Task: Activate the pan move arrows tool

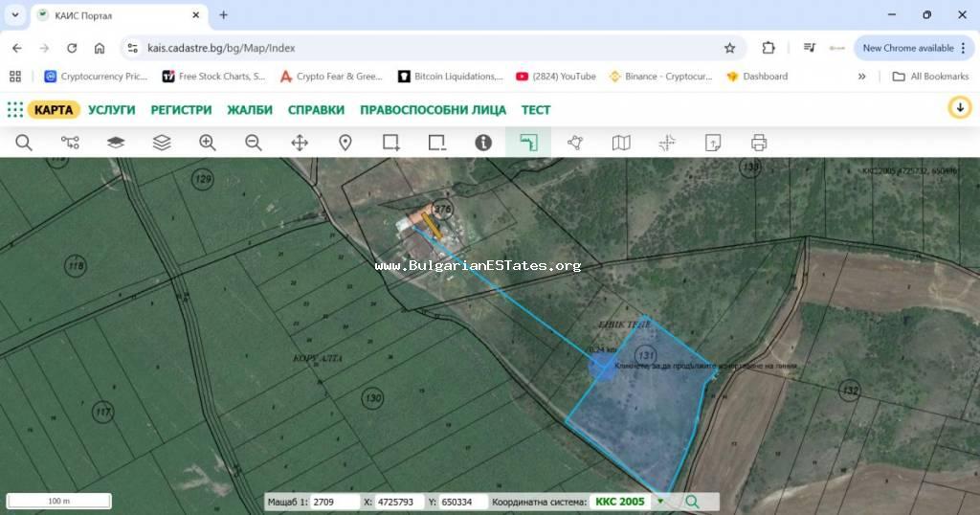Action: pos(300,143)
